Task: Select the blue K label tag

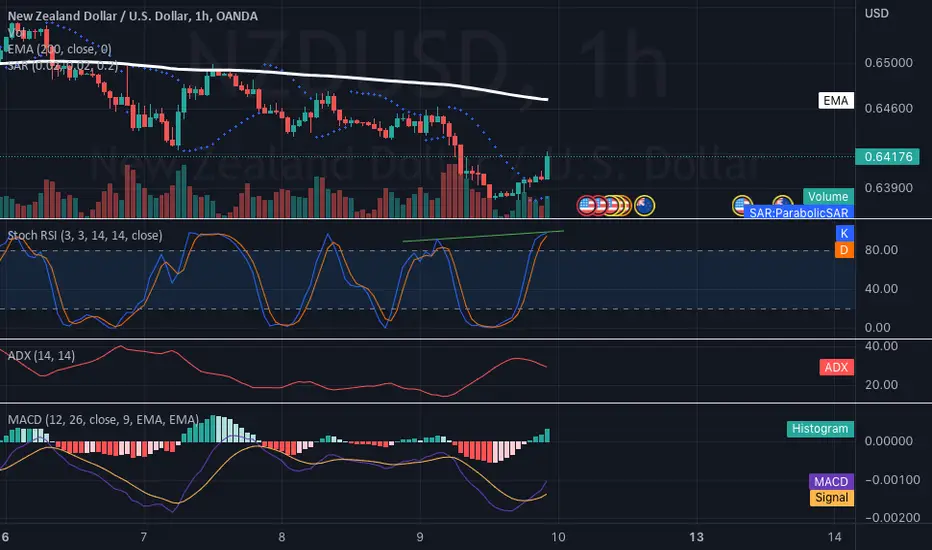Action: coord(844,233)
